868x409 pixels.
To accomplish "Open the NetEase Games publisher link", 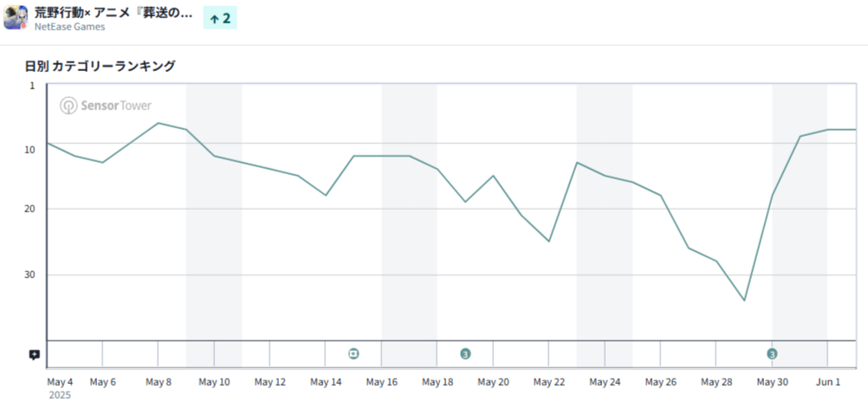I will coord(70,27).
